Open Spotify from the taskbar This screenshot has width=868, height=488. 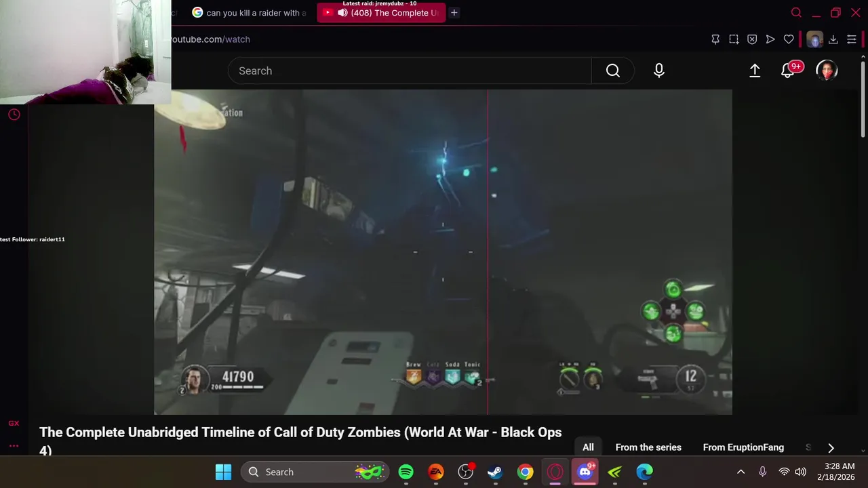(406, 472)
